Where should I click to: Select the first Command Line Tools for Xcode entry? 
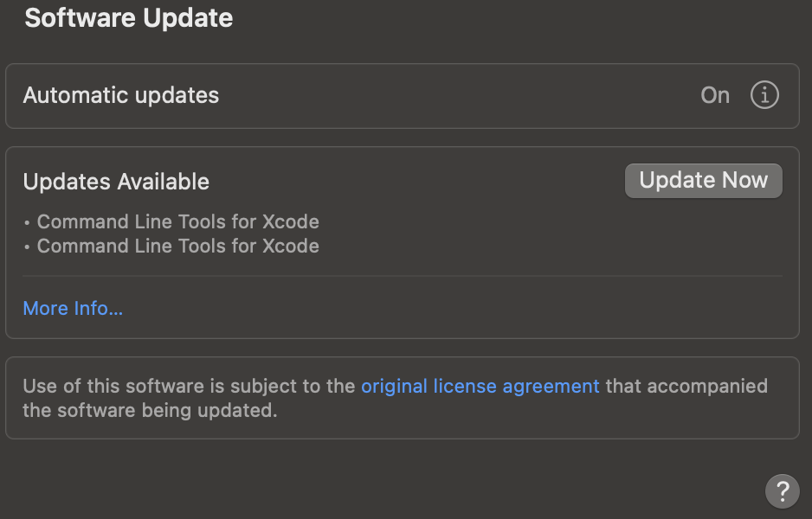[177, 221]
